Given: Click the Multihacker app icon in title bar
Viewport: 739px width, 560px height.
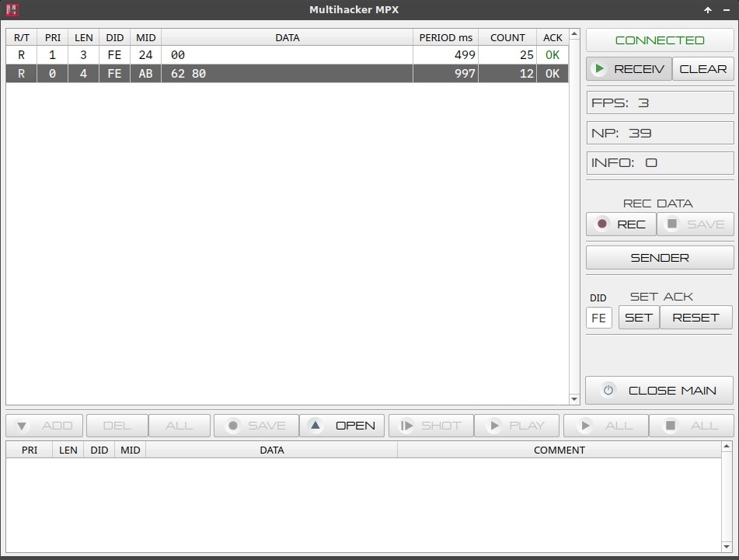Looking at the screenshot, I should [x=12, y=10].
